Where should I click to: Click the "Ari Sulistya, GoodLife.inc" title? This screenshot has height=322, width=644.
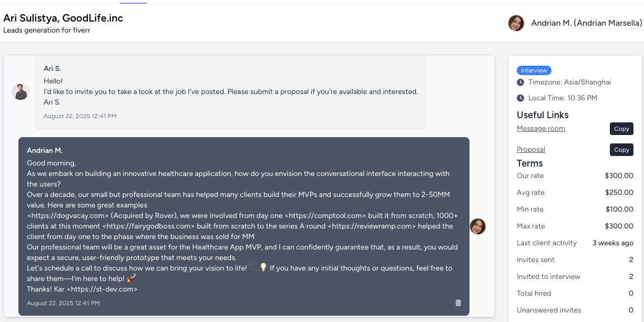(x=63, y=18)
